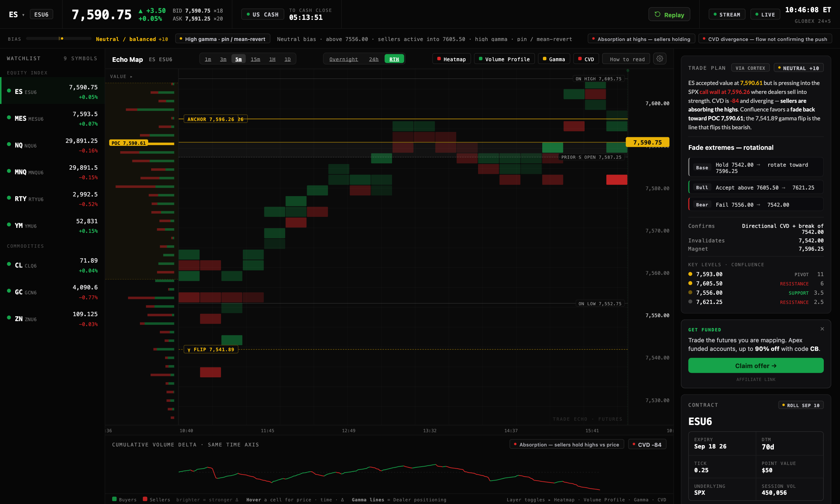This screenshot has width=840, height=504.
Task: Select ES row in the watchlist
Action: [x=52, y=91]
